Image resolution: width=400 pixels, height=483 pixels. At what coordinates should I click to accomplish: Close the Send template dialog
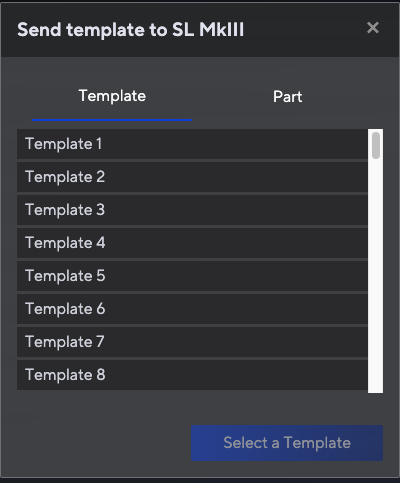pyautogui.click(x=373, y=28)
